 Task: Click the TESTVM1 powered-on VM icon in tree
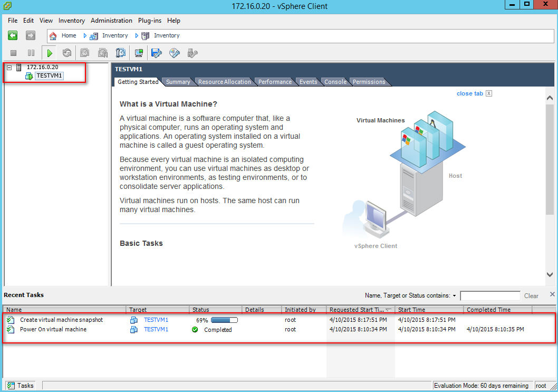coord(29,76)
